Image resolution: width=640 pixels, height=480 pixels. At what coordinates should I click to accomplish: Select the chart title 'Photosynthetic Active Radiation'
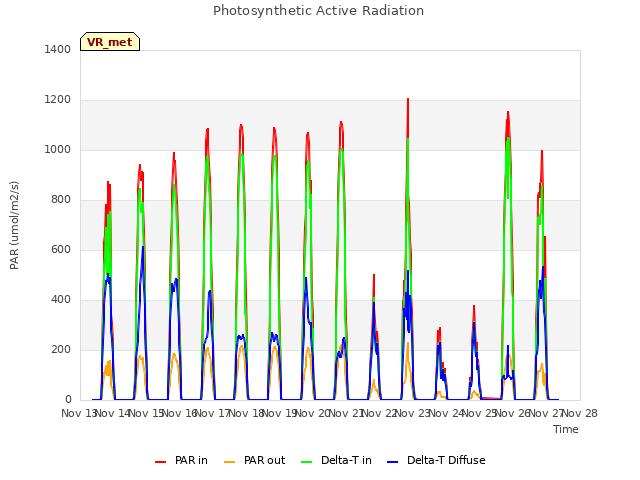click(318, 11)
